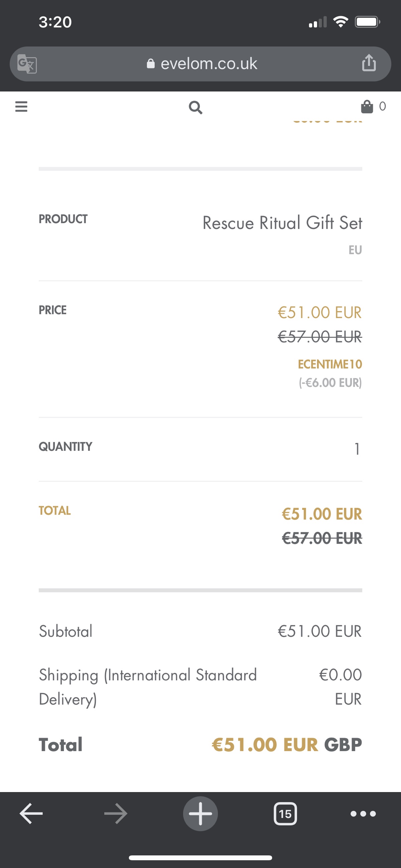
Task: Tap the browser forward arrow
Action: click(x=116, y=814)
